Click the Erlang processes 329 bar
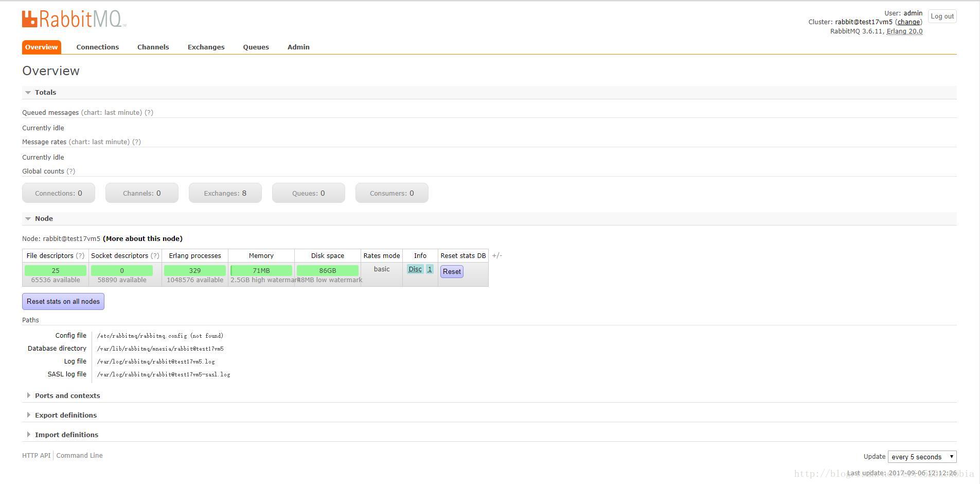The height and width of the screenshot is (484, 980). coord(195,271)
